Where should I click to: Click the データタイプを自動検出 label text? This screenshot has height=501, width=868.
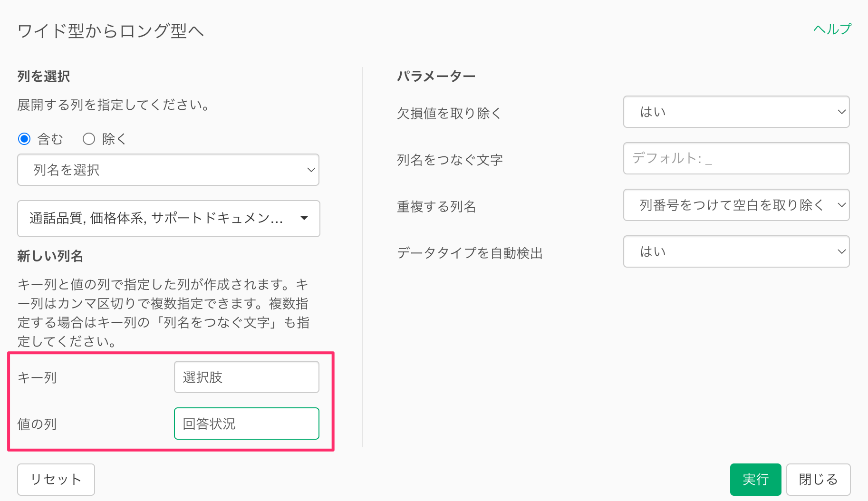tap(470, 253)
